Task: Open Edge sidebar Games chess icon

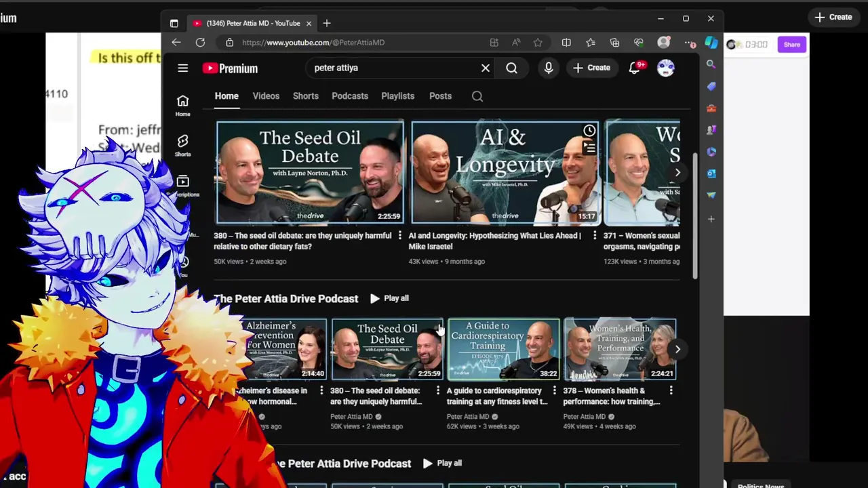Action: [x=711, y=129]
